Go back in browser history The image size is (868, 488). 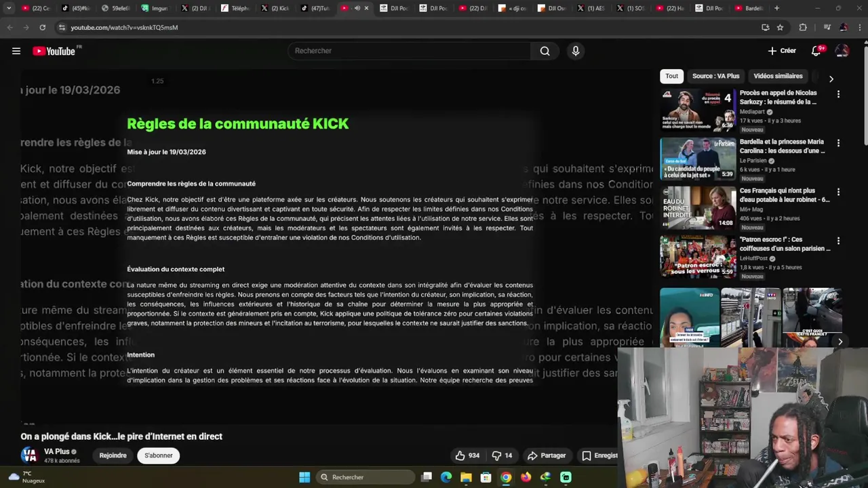coord(9,27)
